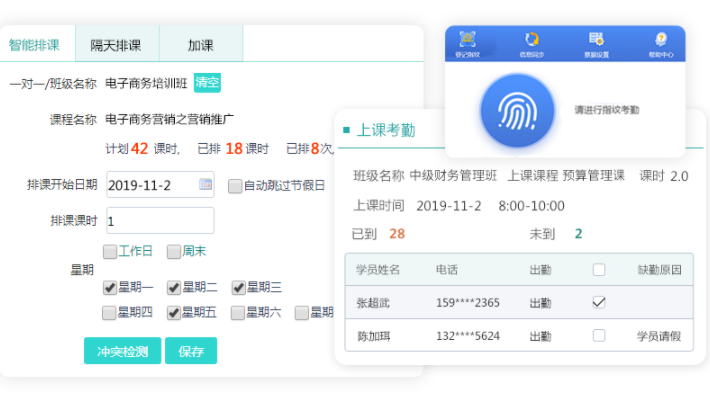
Task: Check the 周末 checkbox
Action: [174, 251]
